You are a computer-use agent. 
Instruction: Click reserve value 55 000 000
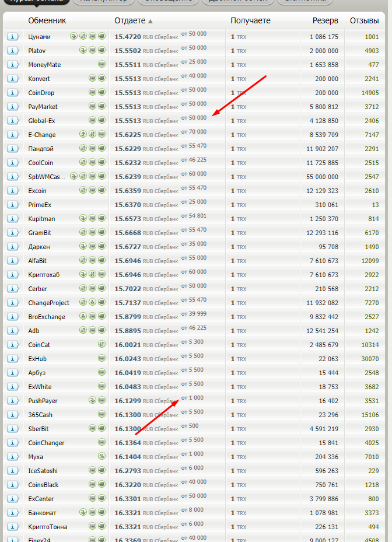coord(322,177)
